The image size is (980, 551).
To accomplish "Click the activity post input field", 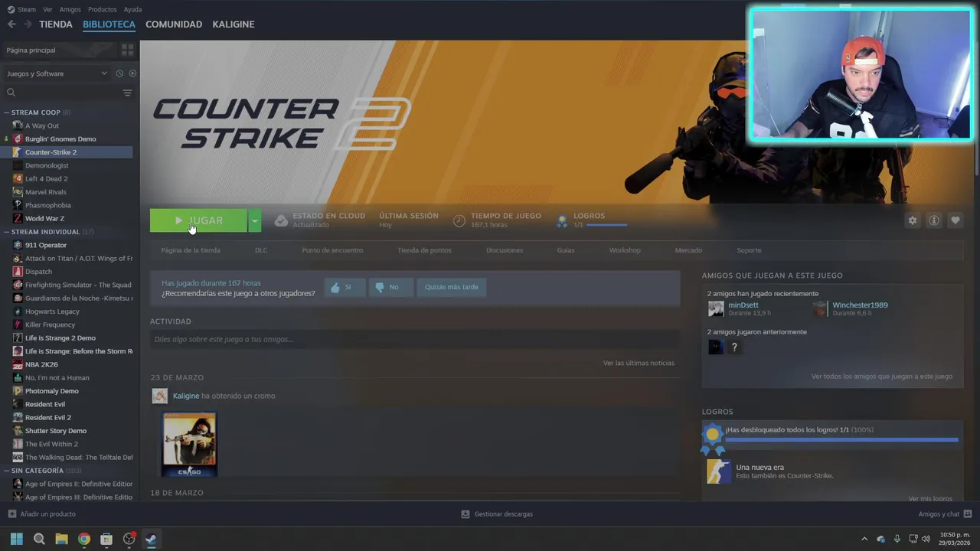I will pyautogui.click(x=414, y=339).
